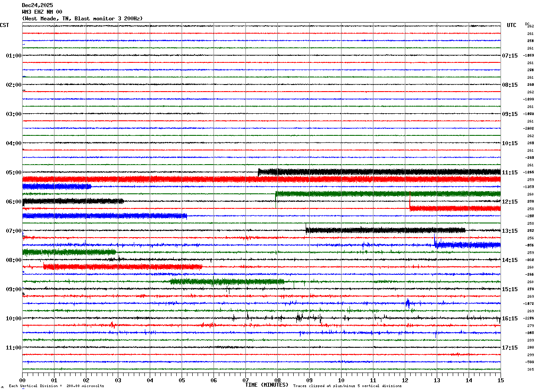Viewport: 536px width, 392px height.
Task: Click the 07:15 UTC time label
Action: (x=510, y=56)
